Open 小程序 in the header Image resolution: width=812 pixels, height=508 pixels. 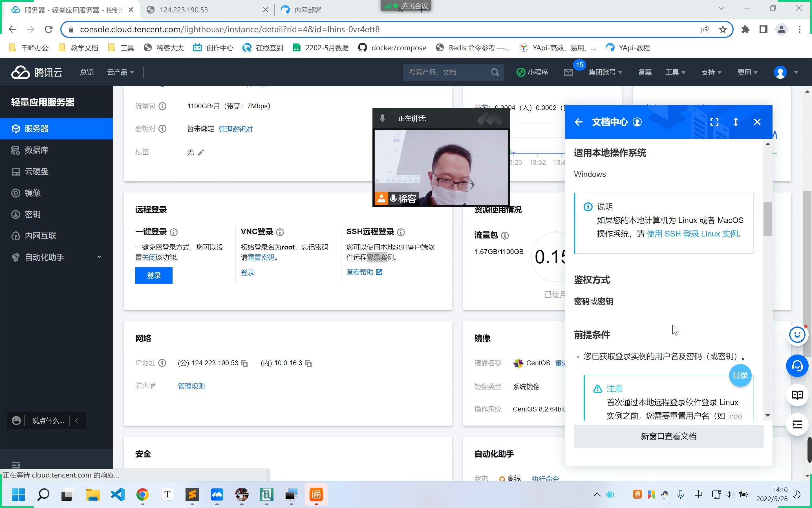532,72
